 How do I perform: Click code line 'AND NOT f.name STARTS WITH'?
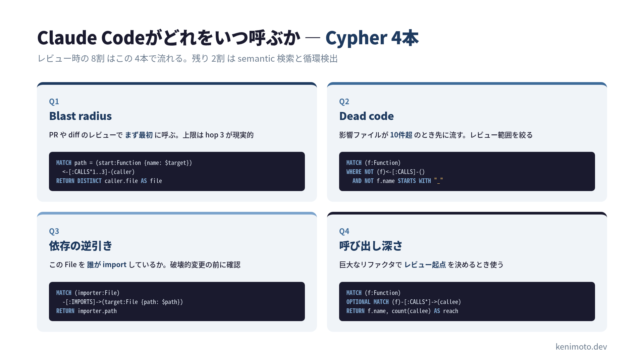tap(397, 181)
